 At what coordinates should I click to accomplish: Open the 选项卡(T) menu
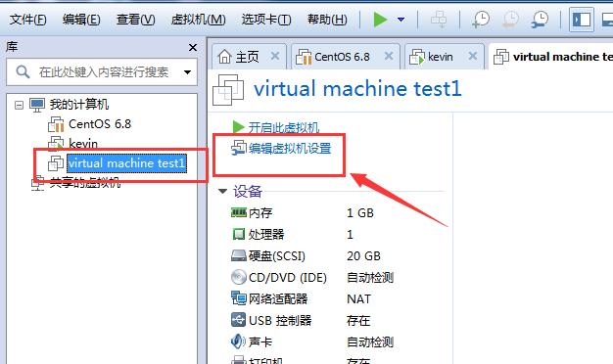click(265, 20)
